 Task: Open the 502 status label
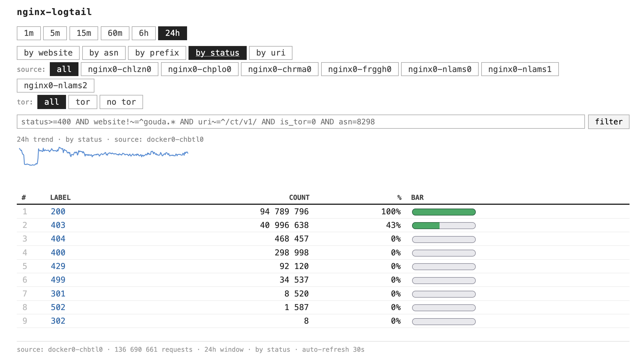click(x=58, y=307)
